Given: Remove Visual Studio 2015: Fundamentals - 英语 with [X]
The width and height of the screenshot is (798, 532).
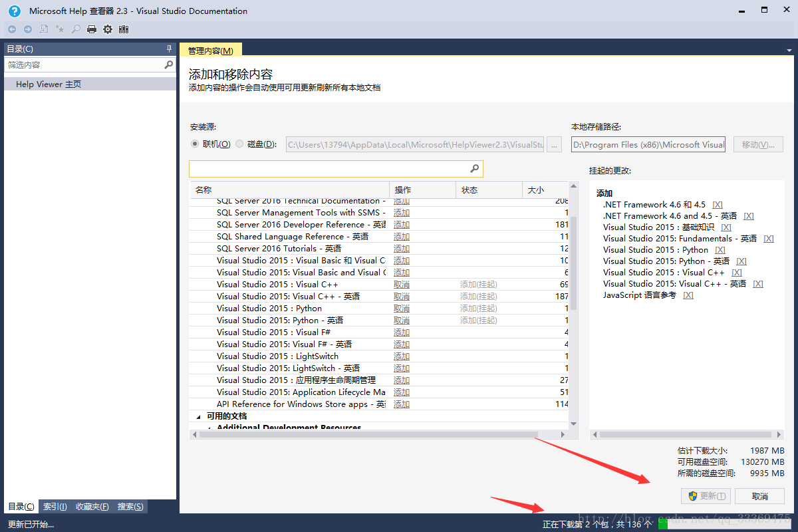Looking at the screenshot, I should (769, 239).
